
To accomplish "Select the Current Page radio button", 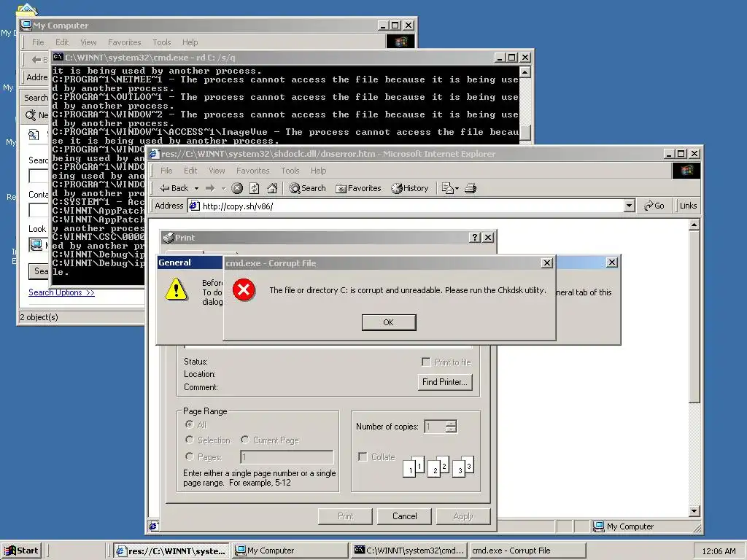I will [245, 440].
